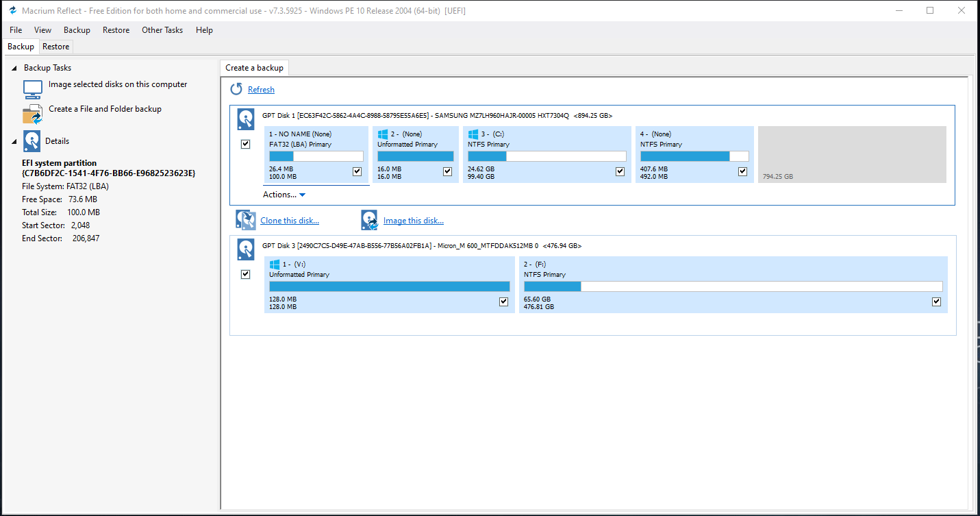980x516 pixels.
Task: Uncheck the (V:) 128.0 MB partition checkbox
Action: point(503,302)
